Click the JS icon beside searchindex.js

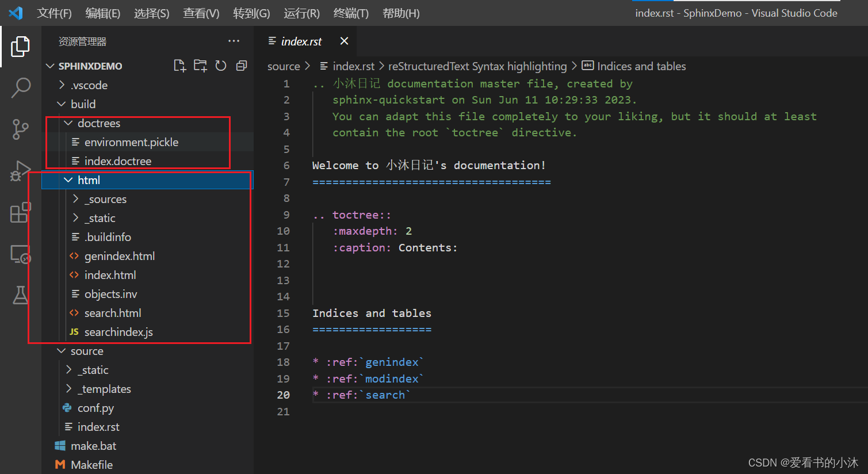point(74,332)
